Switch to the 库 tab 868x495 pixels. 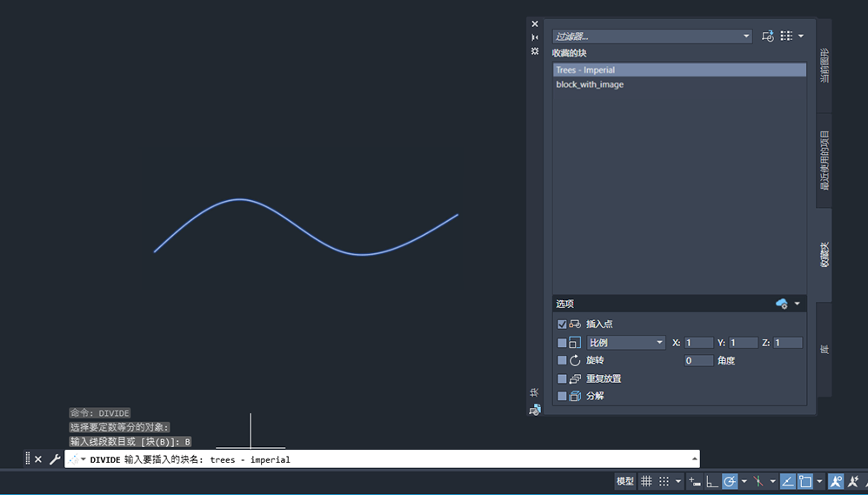click(x=825, y=350)
